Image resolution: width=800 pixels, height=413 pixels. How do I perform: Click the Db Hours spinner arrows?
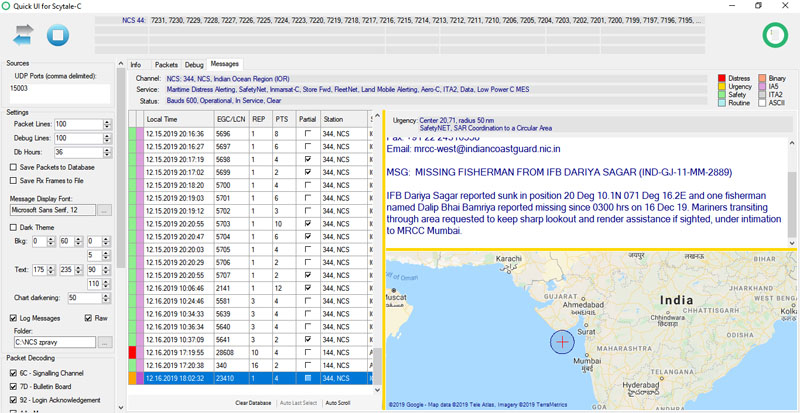107,152
